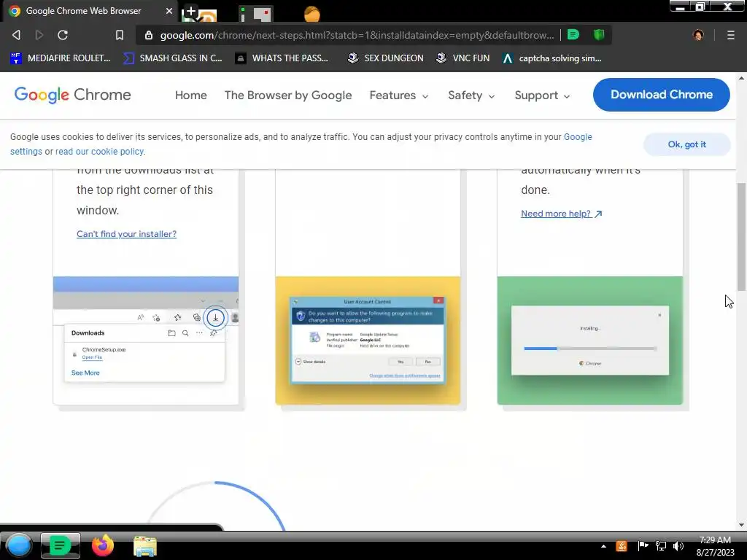Click the volume speaker tray icon
747x560 pixels.
[x=678, y=545]
